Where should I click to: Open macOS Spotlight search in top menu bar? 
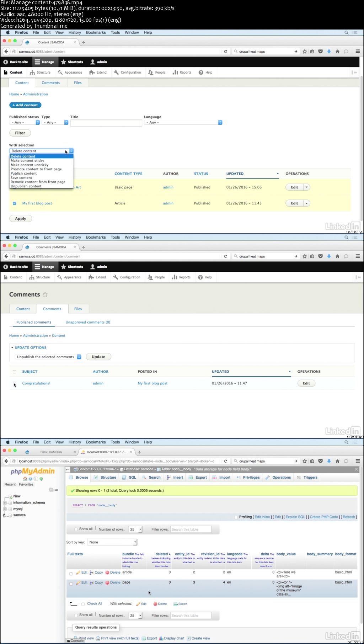(x=346, y=32)
